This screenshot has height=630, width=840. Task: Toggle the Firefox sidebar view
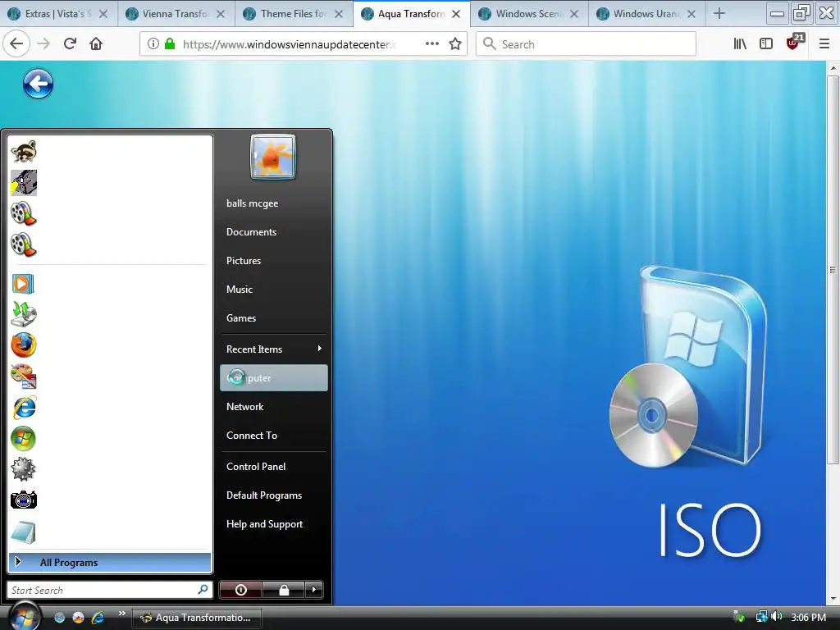coord(766,44)
